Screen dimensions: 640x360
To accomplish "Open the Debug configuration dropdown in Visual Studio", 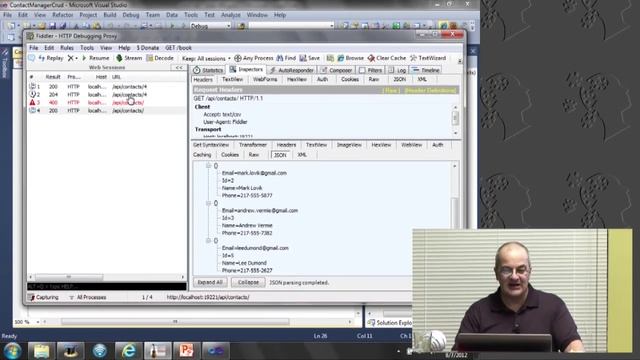I will point(211,26).
